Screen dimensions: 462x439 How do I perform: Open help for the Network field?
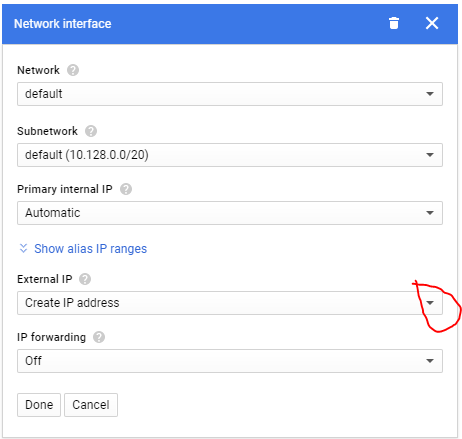point(73,70)
